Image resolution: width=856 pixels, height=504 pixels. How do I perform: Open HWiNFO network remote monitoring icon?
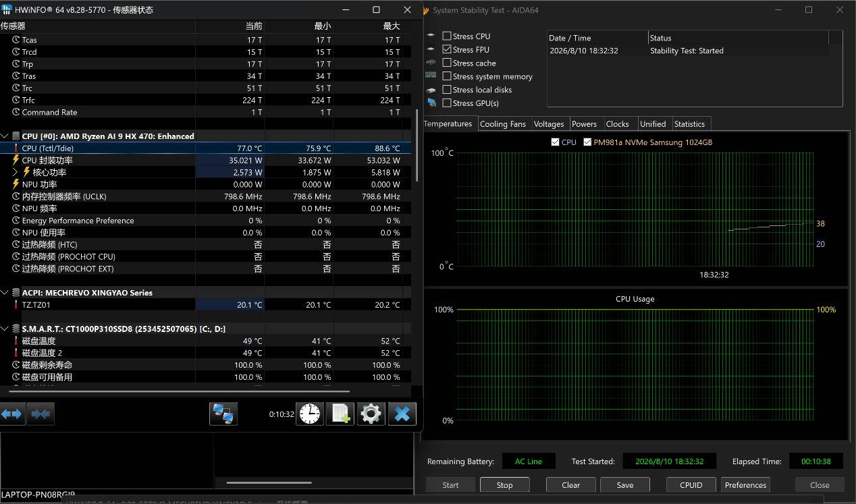[223, 414]
